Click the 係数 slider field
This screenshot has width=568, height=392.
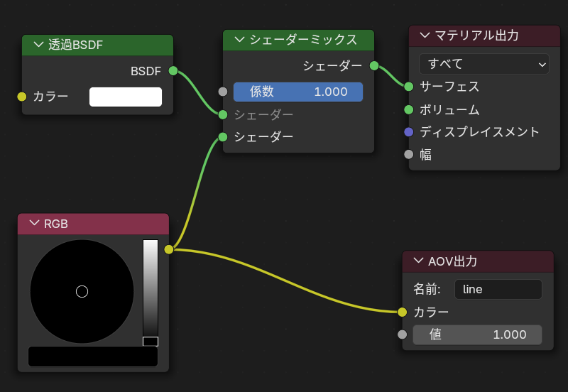(x=298, y=92)
